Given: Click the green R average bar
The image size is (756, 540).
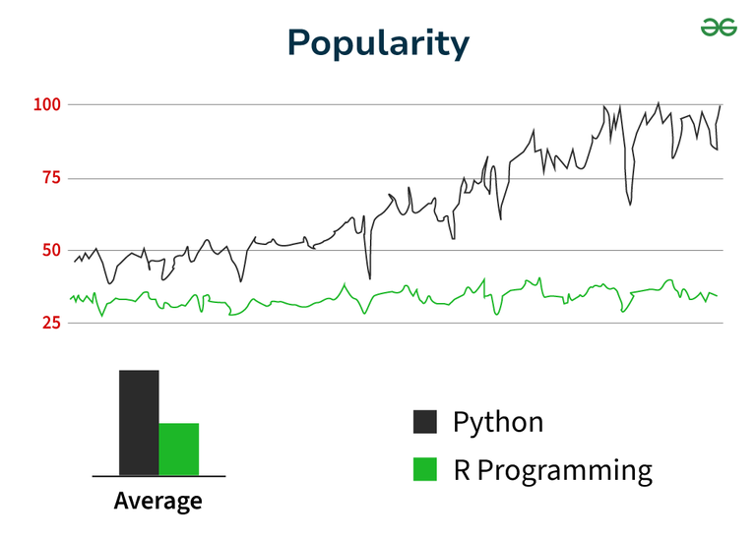Looking at the screenshot, I should click(x=179, y=450).
